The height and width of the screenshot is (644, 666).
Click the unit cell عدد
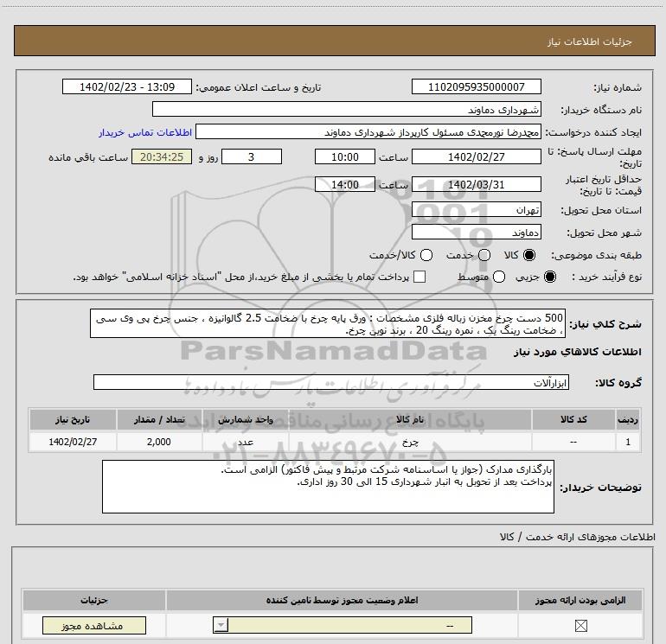(x=246, y=442)
